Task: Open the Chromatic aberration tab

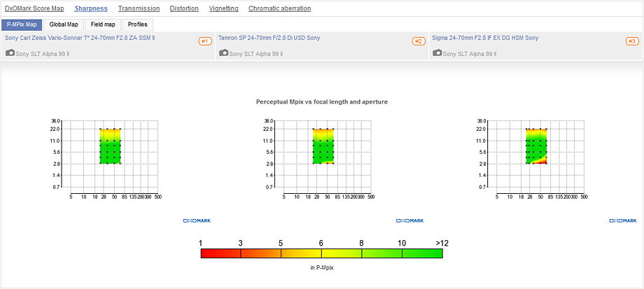Action: point(280,8)
